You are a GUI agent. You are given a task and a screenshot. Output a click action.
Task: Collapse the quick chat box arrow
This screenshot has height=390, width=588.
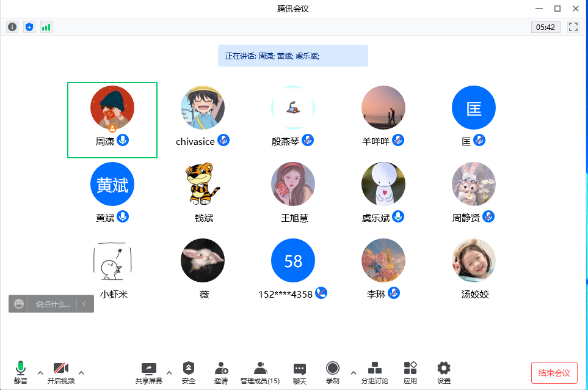(x=84, y=304)
